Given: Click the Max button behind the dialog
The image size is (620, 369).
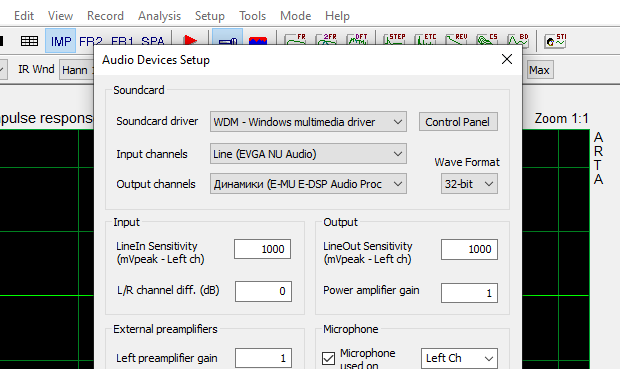Looking at the screenshot, I should 539,70.
